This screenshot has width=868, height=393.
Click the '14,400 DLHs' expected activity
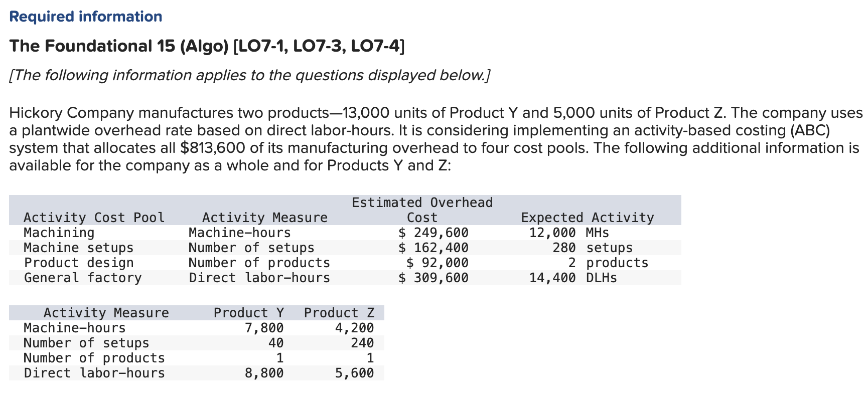(x=573, y=278)
